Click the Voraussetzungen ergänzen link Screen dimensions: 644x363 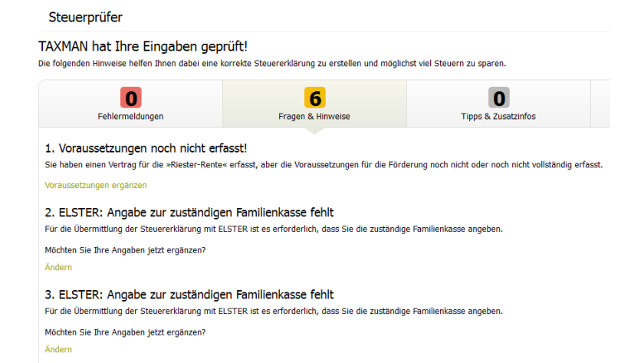click(95, 185)
